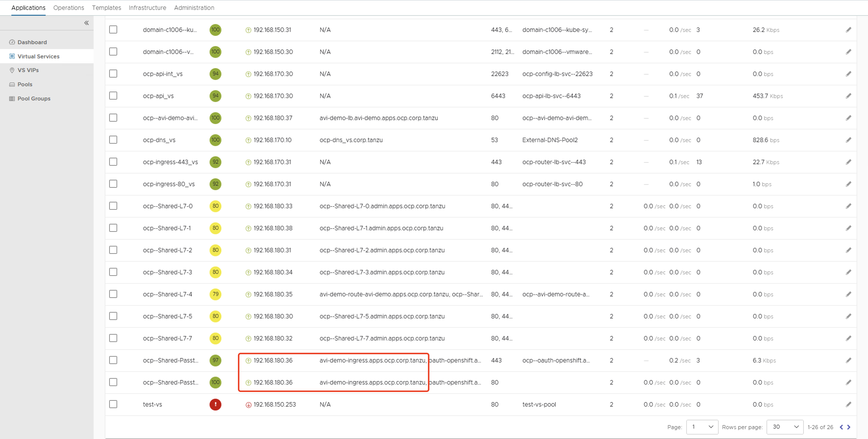This screenshot has width=868, height=439.
Task: Click the VS VIPs pin icon
Action: [x=12, y=70]
